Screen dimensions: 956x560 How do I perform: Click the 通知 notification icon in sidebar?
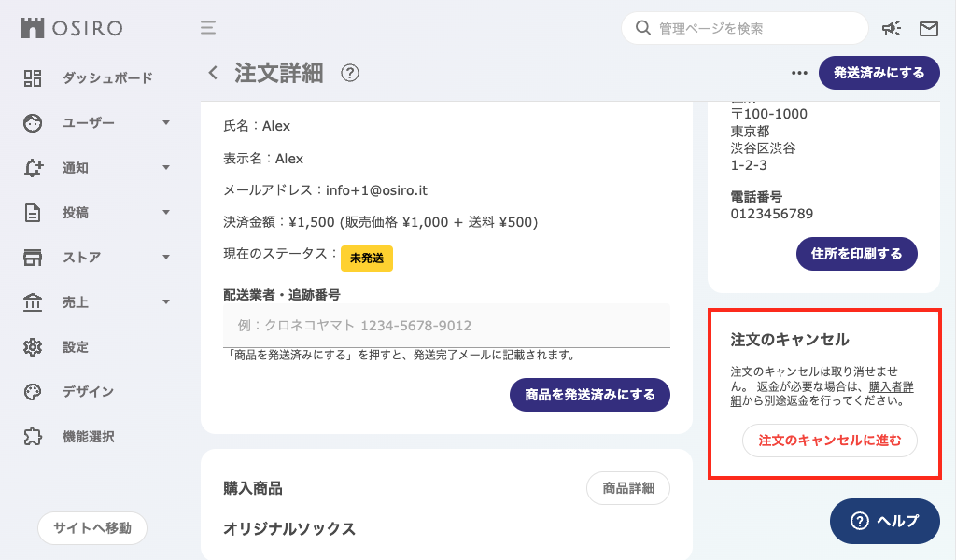34,167
